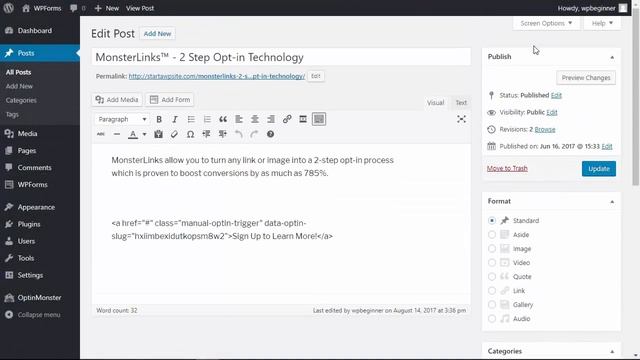Undo the last edit

click(x=238, y=134)
